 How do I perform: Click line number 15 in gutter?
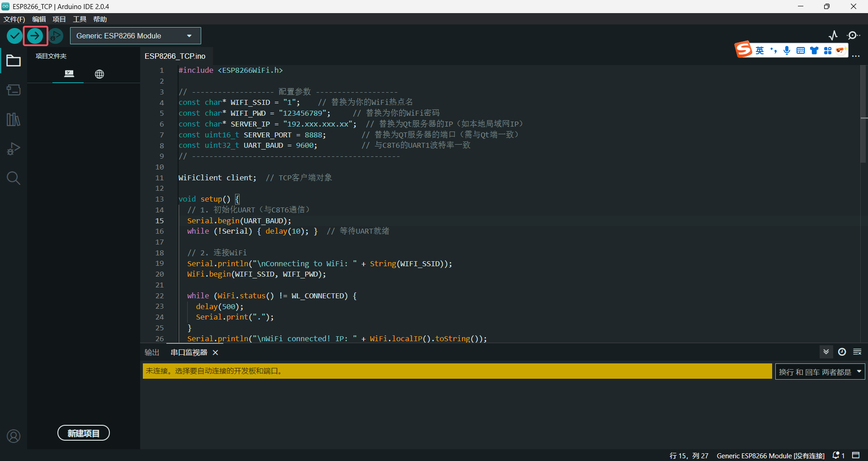(x=160, y=221)
